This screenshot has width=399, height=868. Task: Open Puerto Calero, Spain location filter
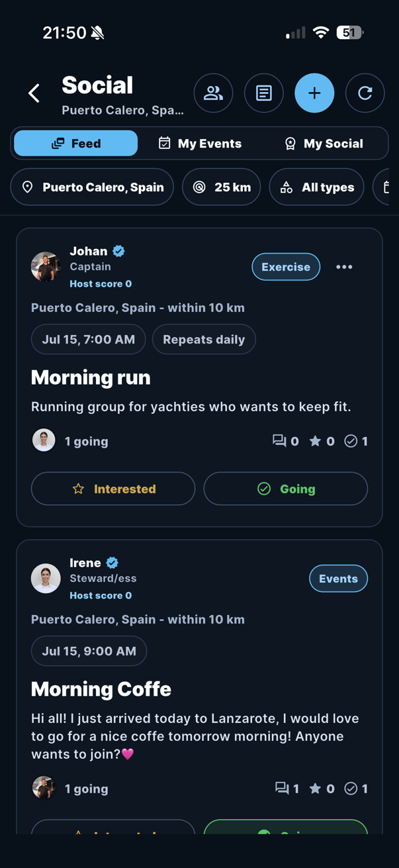pos(92,187)
